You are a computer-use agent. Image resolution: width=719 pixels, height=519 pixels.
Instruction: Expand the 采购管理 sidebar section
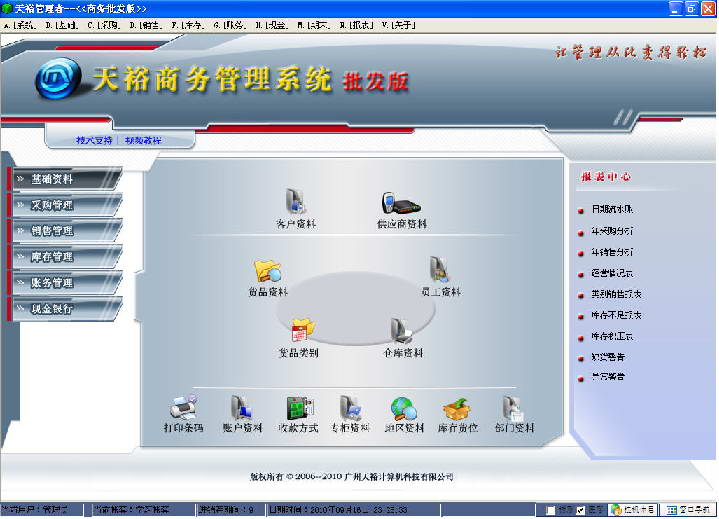tap(65, 205)
